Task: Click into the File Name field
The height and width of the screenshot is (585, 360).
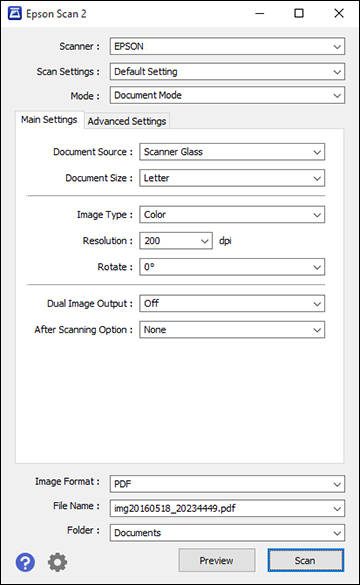Action: [x=227, y=508]
